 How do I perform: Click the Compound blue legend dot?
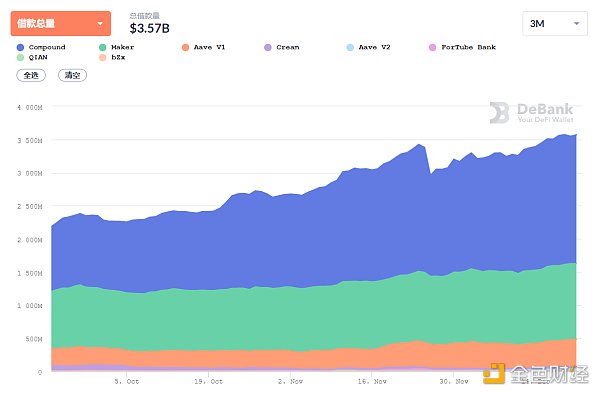tap(20, 47)
